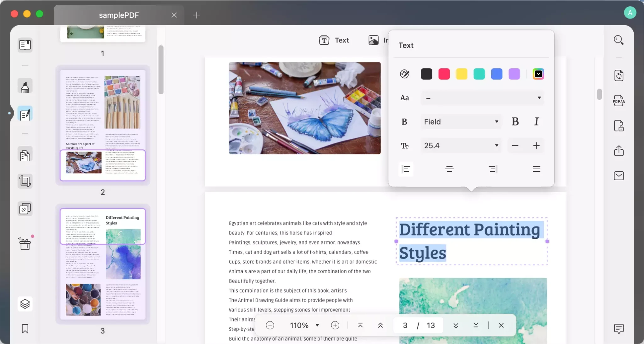Image resolution: width=644 pixels, height=344 pixels.
Task: Open the Comments panel icon bottom right
Action: 619,329
